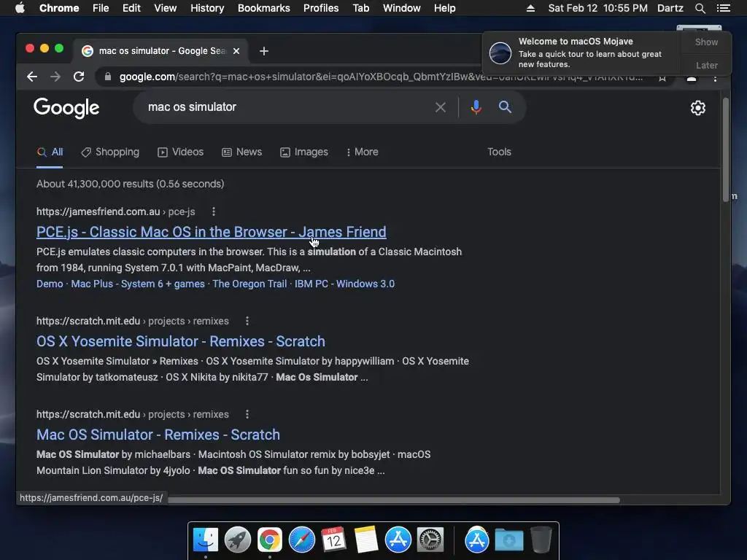
Task: Open Notification Center list icon
Action: [723, 8]
